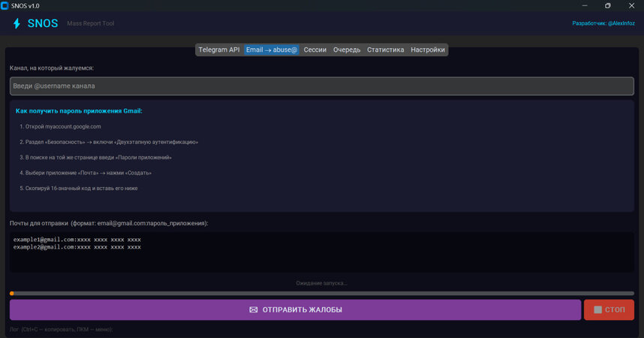Click the 'Mass Report Tool' subtitle text
The image size is (644, 338).
91,23
